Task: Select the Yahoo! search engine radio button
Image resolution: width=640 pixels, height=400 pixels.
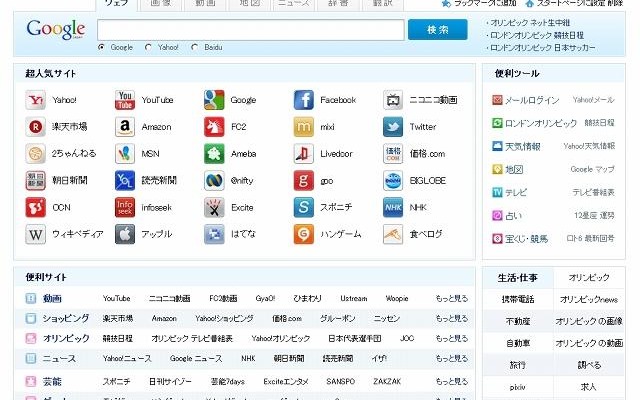Action: [148, 47]
